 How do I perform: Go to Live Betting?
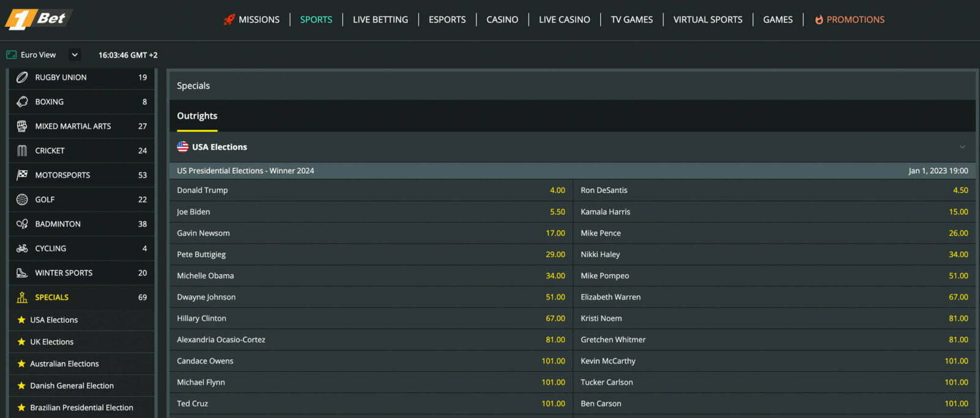point(380,20)
